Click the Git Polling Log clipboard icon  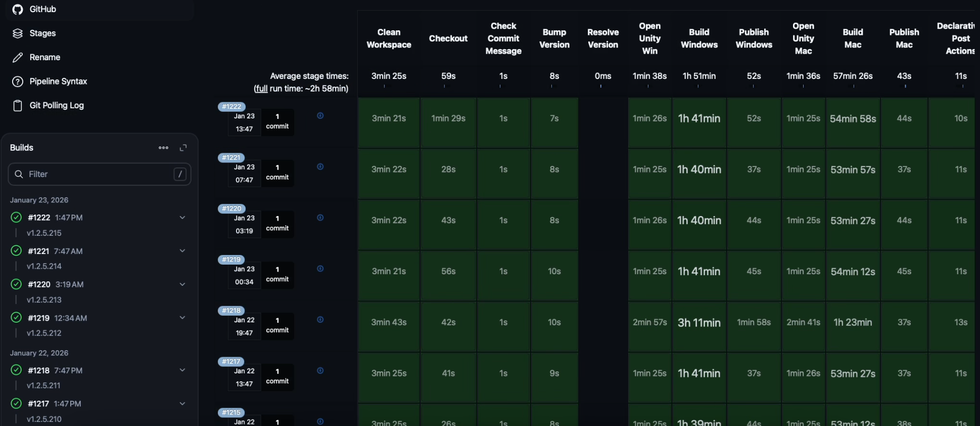(x=18, y=106)
